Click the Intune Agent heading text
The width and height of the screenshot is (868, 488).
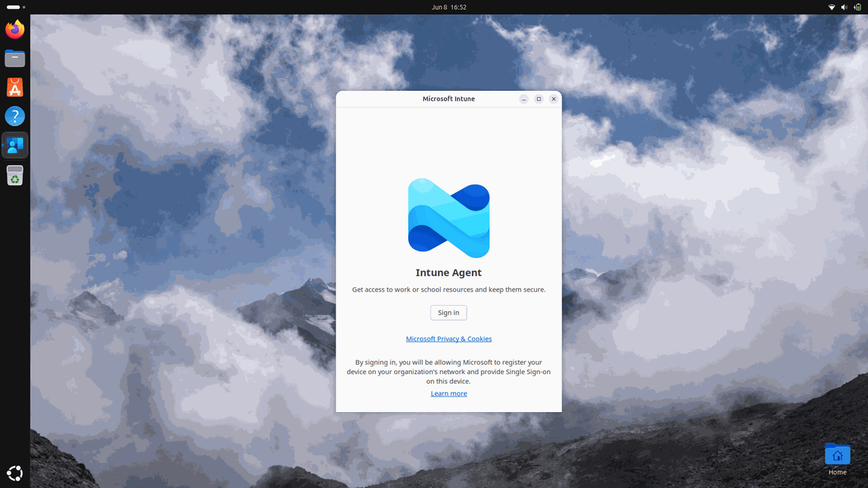[x=449, y=272]
